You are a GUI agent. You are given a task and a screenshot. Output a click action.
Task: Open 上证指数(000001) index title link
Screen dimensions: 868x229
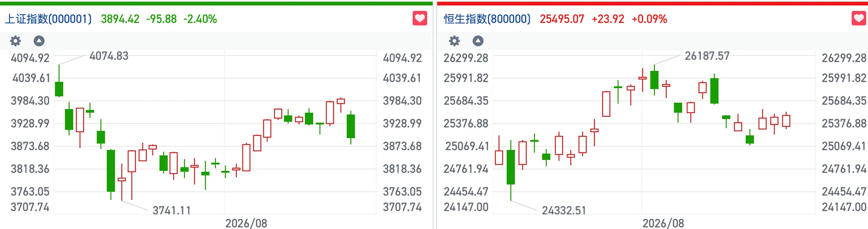pyautogui.click(x=48, y=19)
